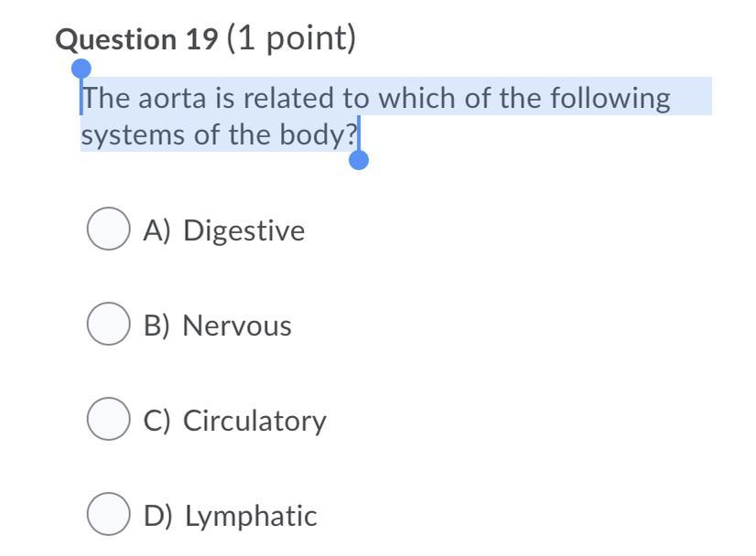
Task: Click the "C)" option letter prefix
Action: point(157,421)
